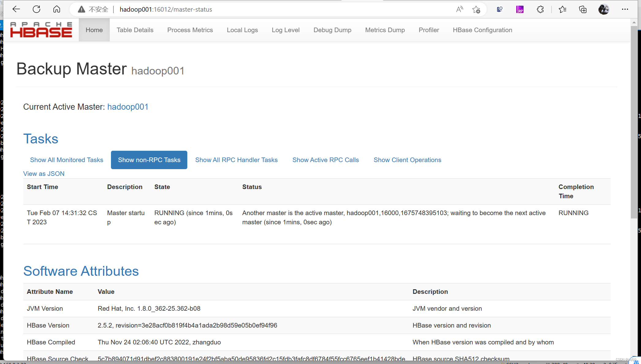The image size is (641, 364).
Task: Open the browser settings ellipsis menu
Action: (625, 9)
